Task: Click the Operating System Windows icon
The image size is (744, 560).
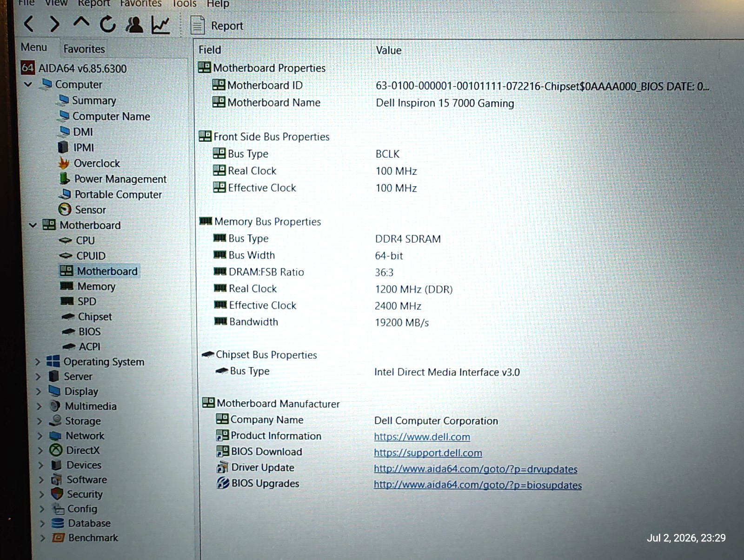Action: [x=53, y=361]
